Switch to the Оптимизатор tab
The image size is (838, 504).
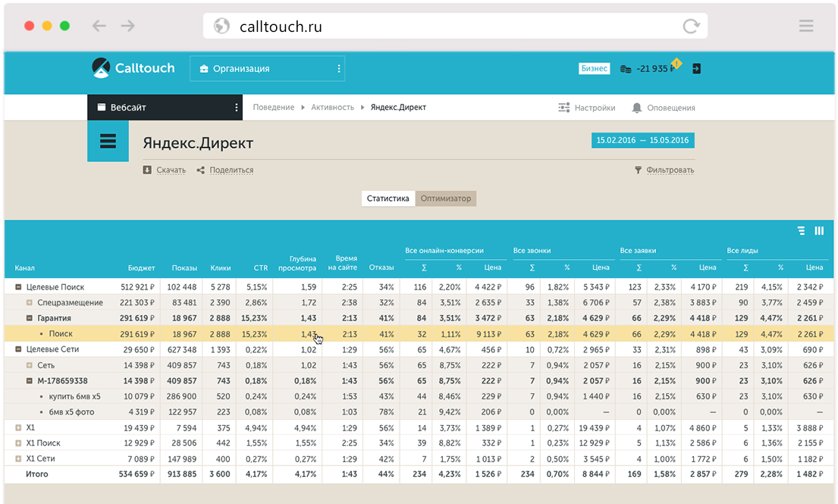tap(446, 199)
